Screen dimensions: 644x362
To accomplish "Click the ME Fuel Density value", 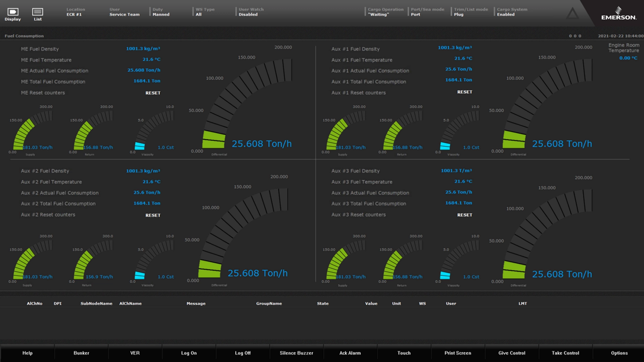I will (x=144, y=48).
